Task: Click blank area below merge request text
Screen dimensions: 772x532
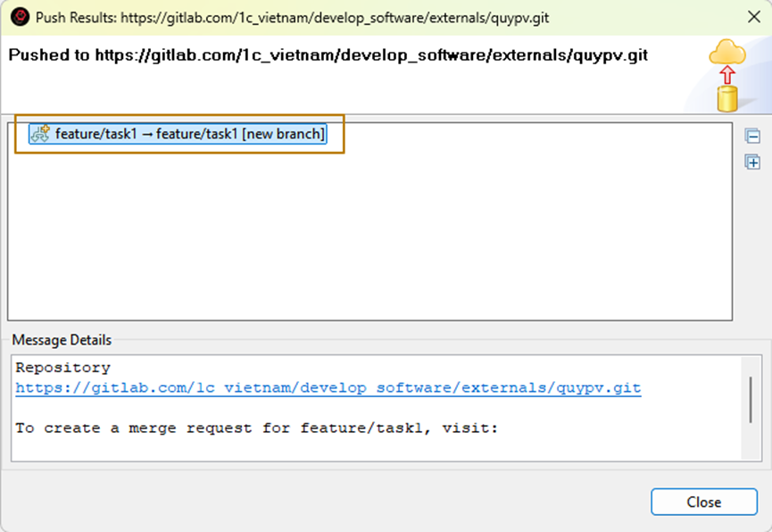Action: point(357,449)
